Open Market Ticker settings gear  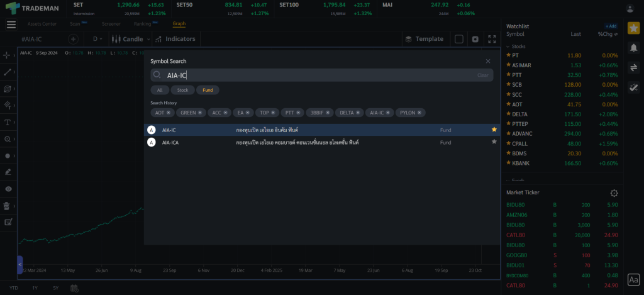[x=614, y=193]
